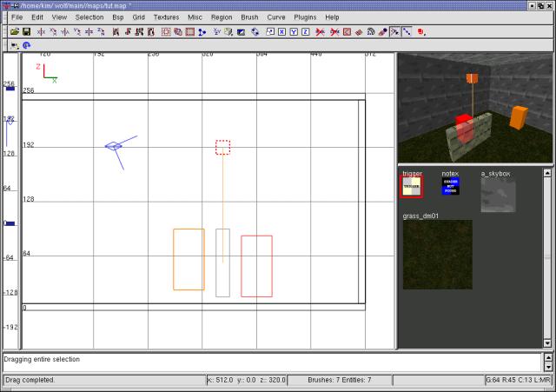Open the Brush menu

(x=249, y=17)
